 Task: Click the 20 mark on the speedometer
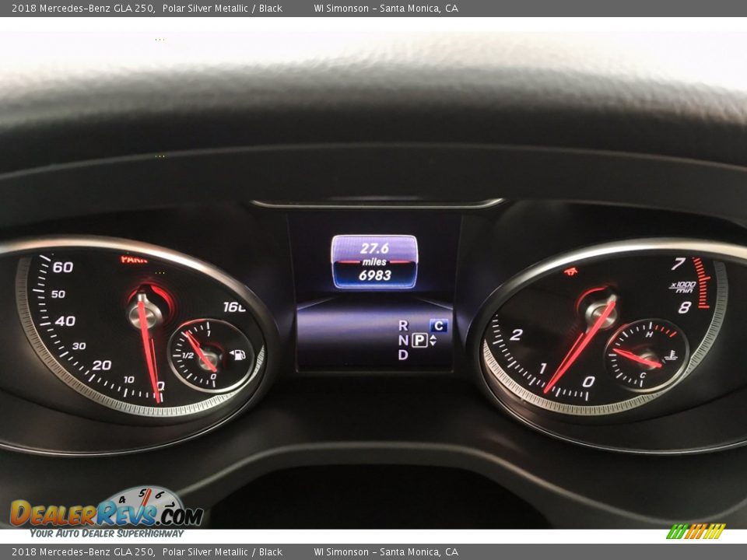101,366
